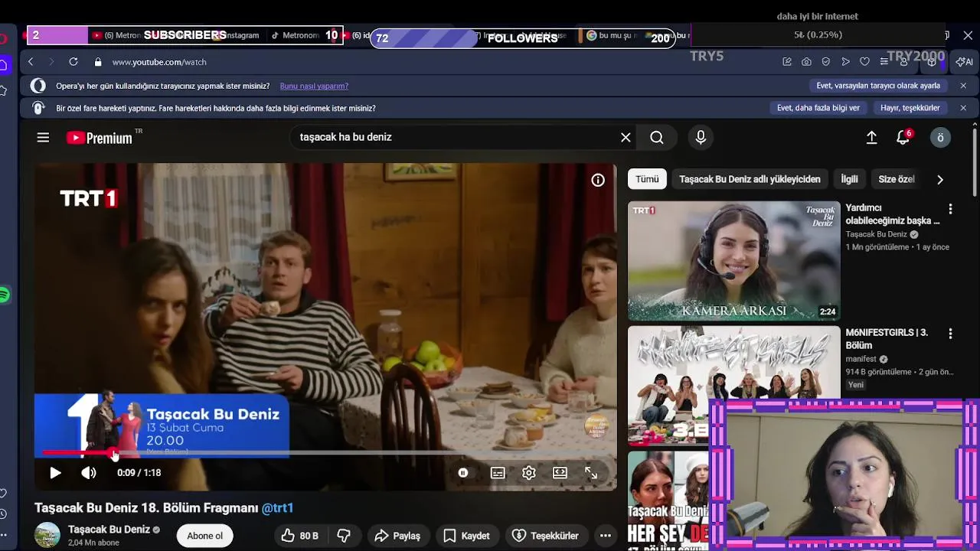Open notifications bell with 6 badge
This screenshot has height=551, width=980.
tap(903, 137)
